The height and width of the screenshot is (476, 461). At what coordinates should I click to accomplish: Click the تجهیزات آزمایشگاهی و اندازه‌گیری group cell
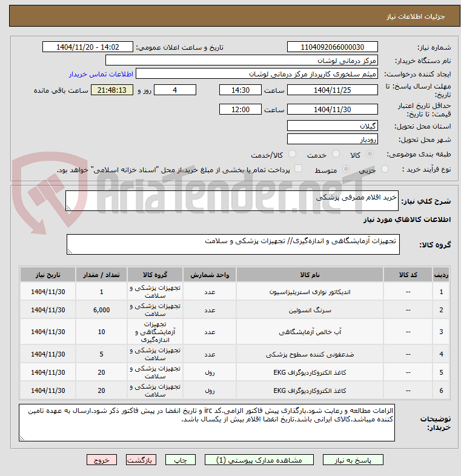(155, 332)
